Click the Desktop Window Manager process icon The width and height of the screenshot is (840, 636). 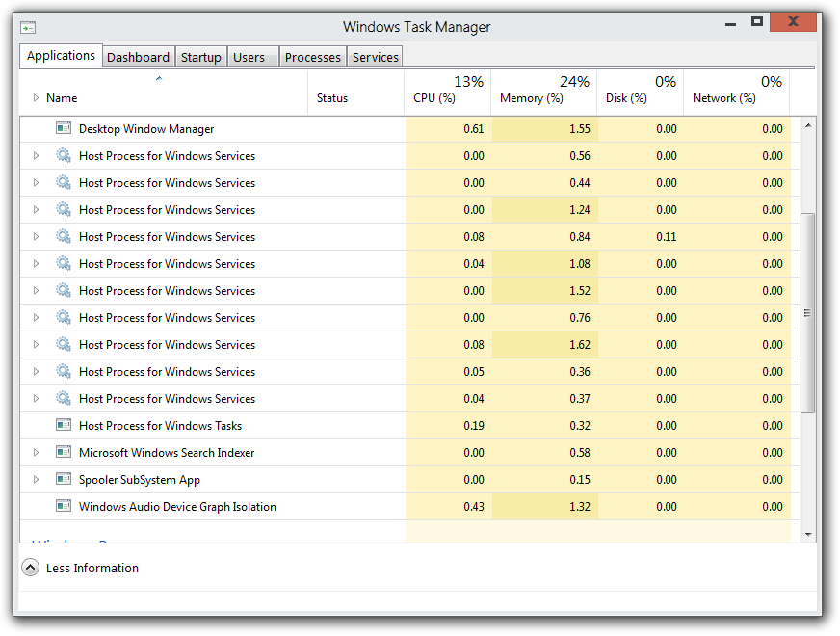pos(64,128)
